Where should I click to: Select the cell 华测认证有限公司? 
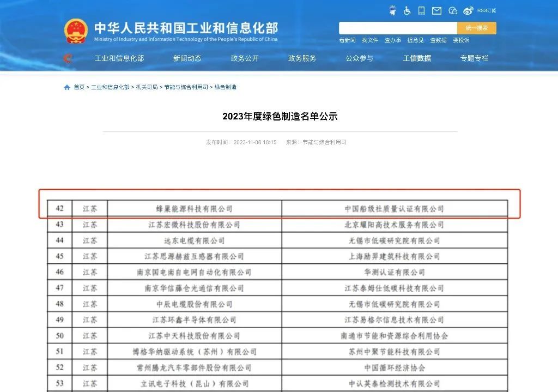click(x=395, y=273)
